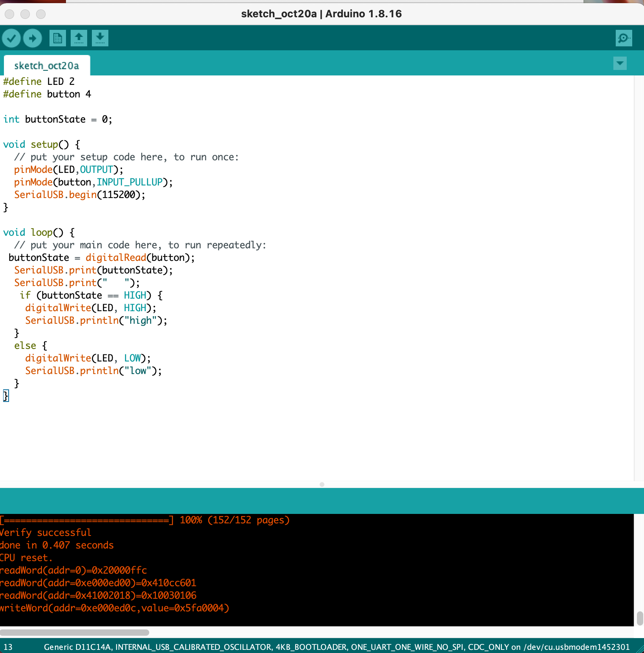Image resolution: width=644 pixels, height=653 pixels.
Task: Click the 'void setup() {' line
Action: (x=42, y=144)
